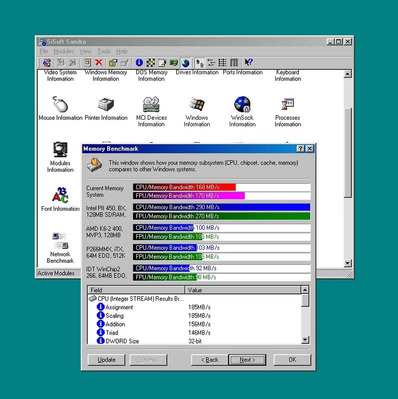Image resolution: width=398 pixels, height=399 pixels.
Task: Click the Field column header
Action: coord(136,290)
